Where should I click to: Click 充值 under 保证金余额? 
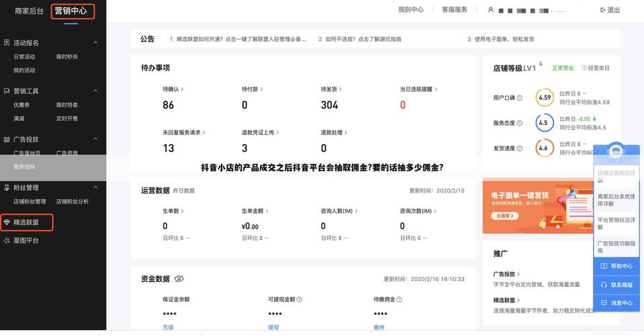pos(168,327)
